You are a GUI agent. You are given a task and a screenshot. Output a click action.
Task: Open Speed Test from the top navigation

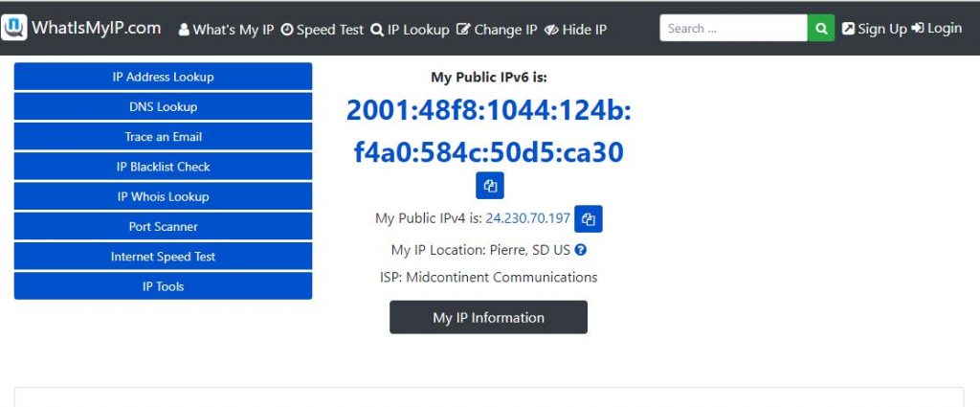pyautogui.click(x=323, y=30)
